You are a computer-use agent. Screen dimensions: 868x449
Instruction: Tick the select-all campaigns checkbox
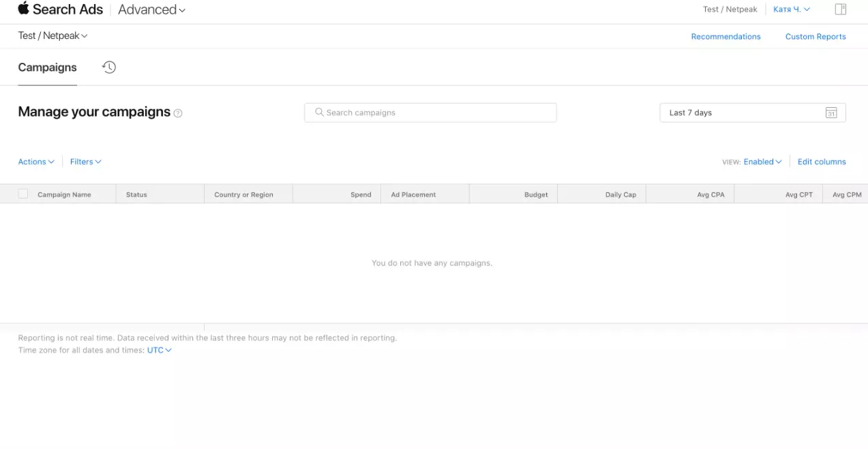(23, 194)
